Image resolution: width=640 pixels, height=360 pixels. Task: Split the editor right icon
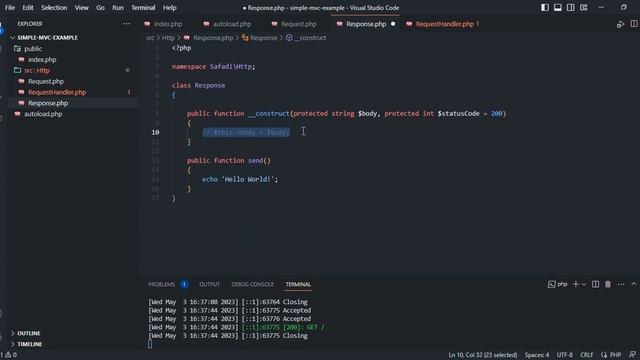click(634, 24)
